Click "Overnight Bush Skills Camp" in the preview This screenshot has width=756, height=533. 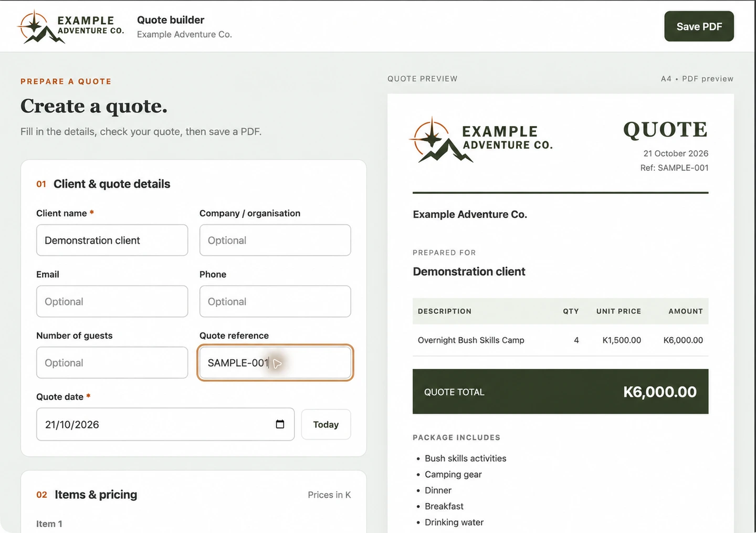(471, 340)
